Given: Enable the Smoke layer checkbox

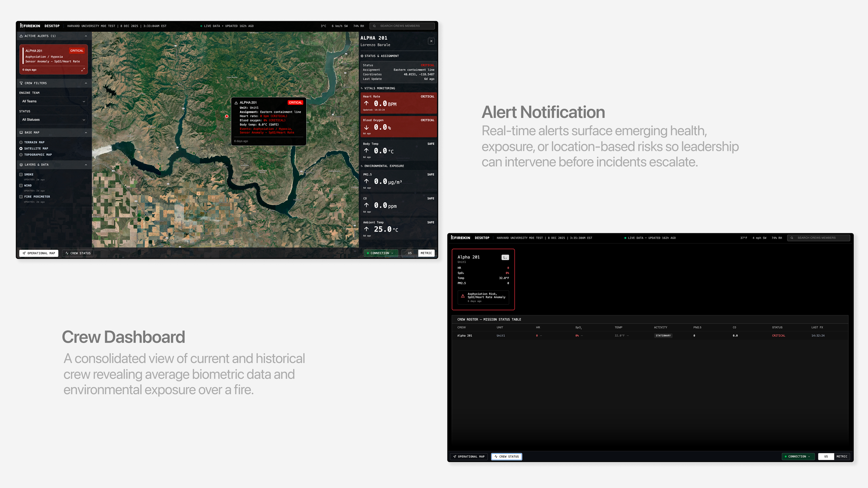Looking at the screenshot, I should 21,175.
